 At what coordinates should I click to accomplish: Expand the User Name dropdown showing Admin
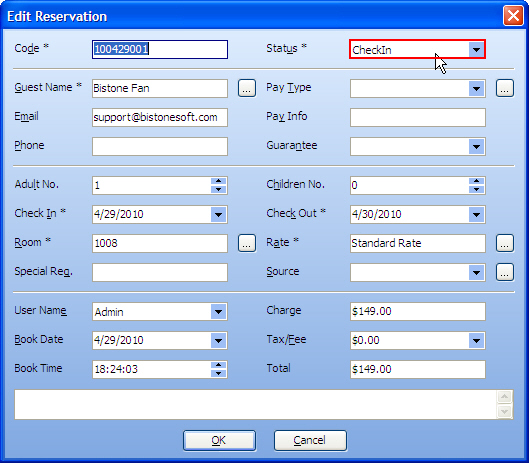coord(218,312)
